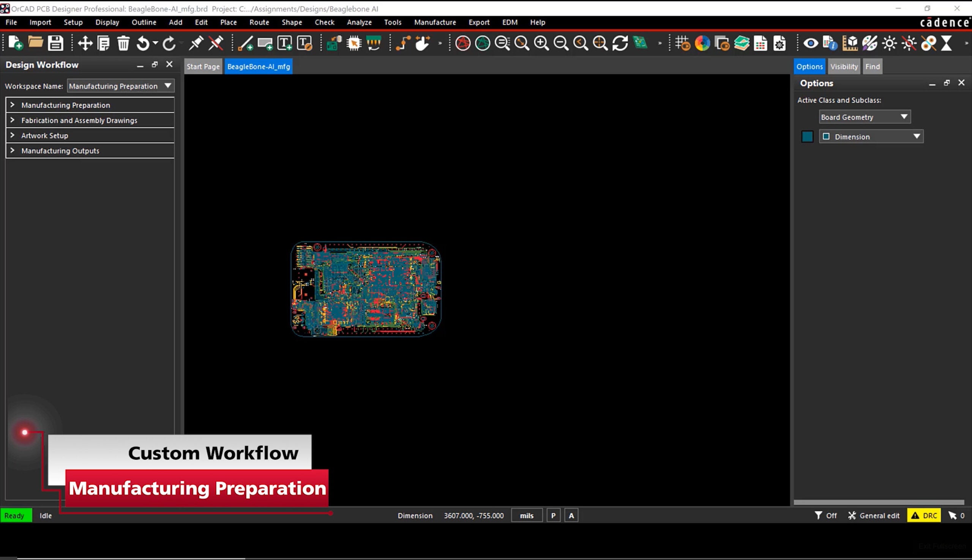
Task: Select the Add Line tool
Action: coord(245,43)
